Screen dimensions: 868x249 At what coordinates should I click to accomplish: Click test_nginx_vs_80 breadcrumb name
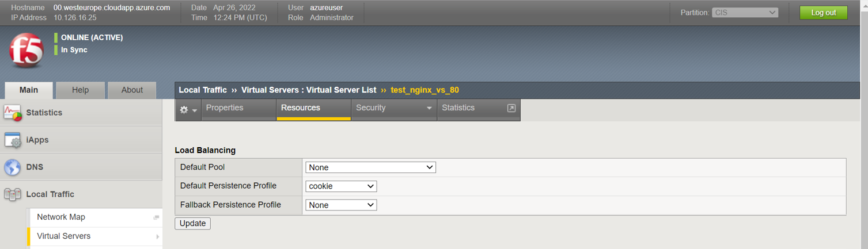pos(424,90)
